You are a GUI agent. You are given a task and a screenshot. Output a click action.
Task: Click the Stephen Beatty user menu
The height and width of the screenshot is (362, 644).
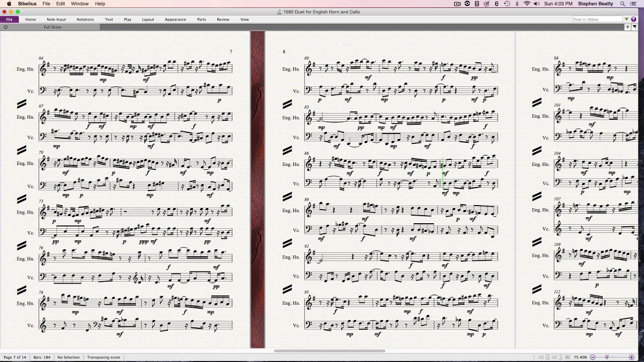click(596, 4)
